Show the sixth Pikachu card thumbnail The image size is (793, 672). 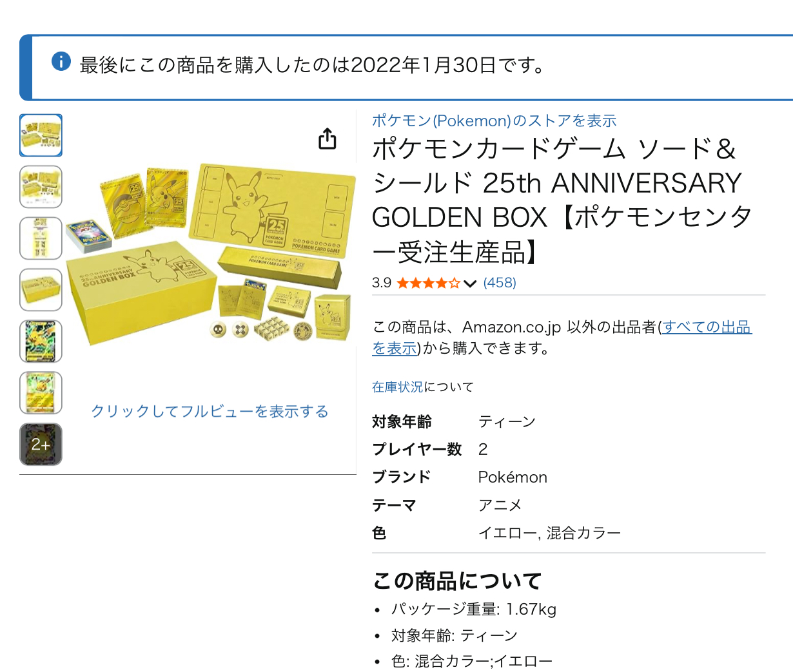pyautogui.click(x=41, y=393)
